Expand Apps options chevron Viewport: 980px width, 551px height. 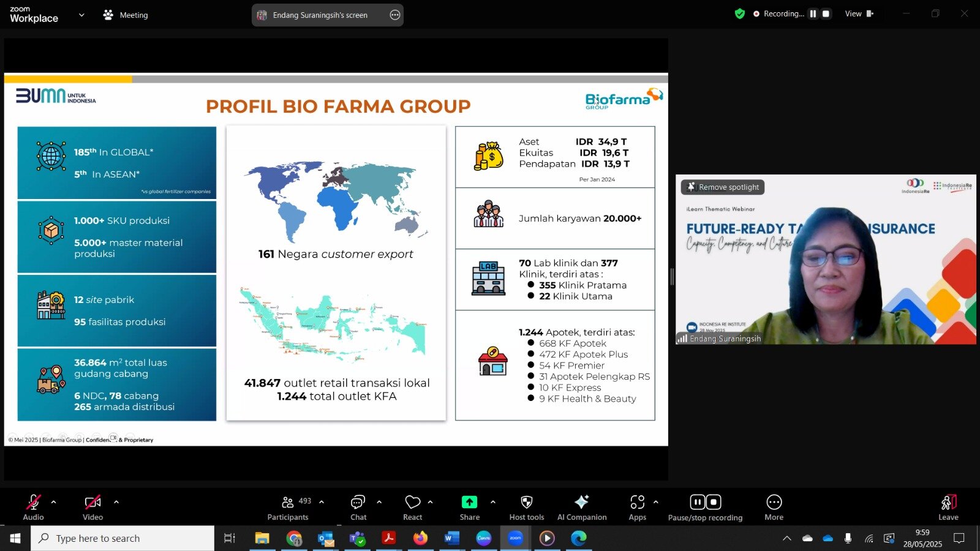[x=656, y=502]
